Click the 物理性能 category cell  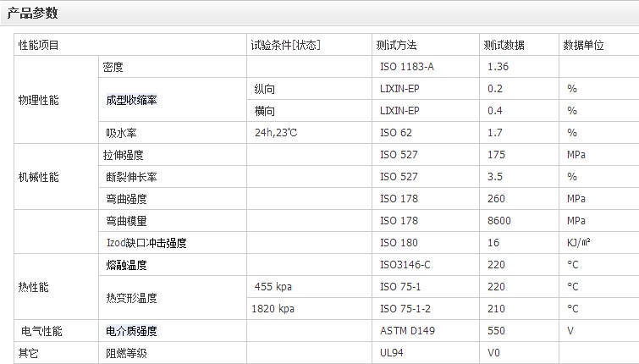coord(40,100)
